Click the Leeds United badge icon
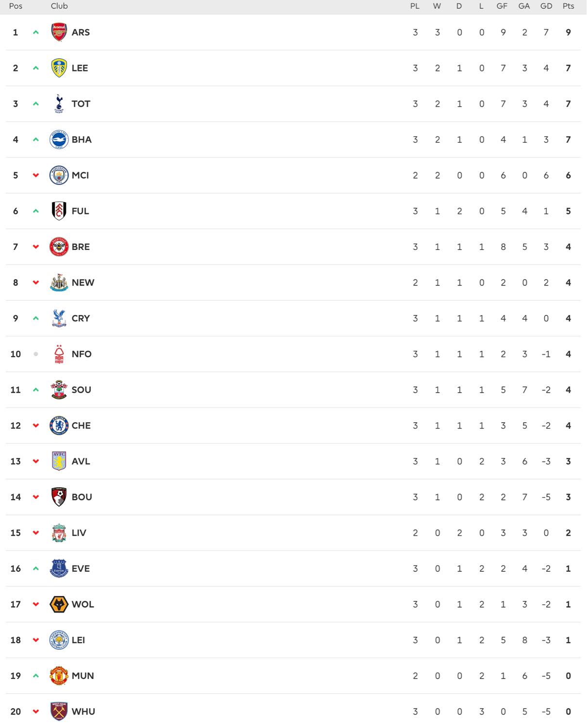The image size is (587, 728). (x=59, y=68)
